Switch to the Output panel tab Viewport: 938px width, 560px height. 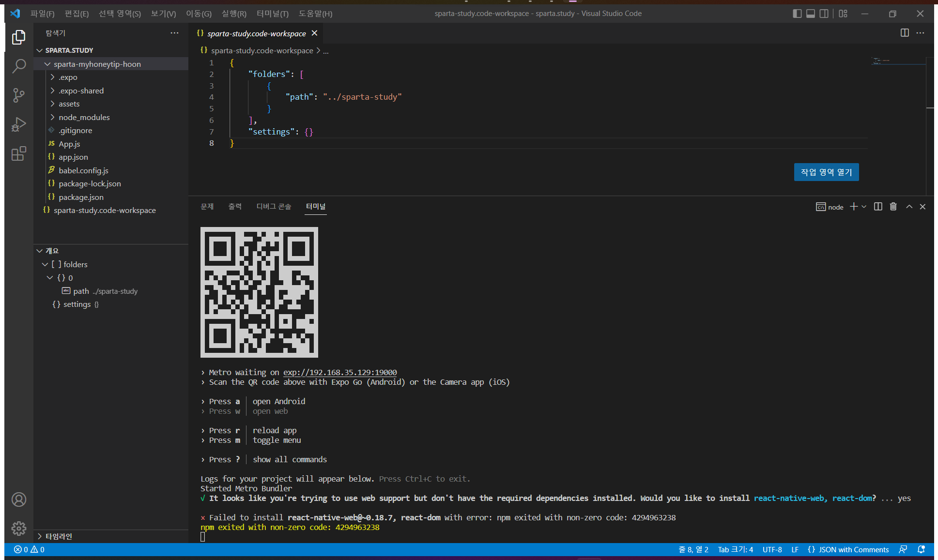[x=235, y=207]
